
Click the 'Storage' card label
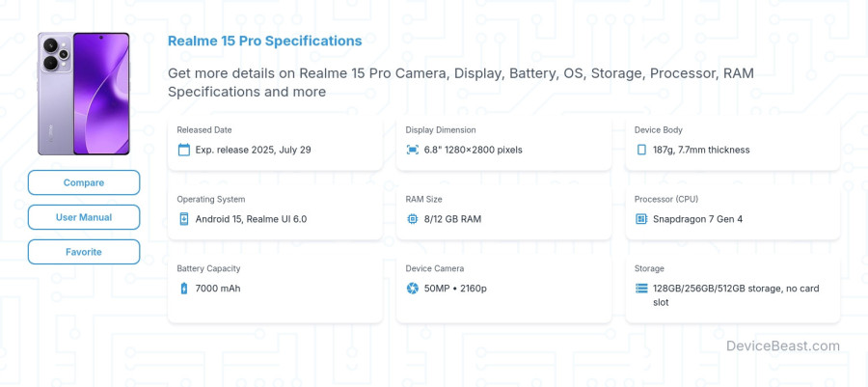point(649,268)
